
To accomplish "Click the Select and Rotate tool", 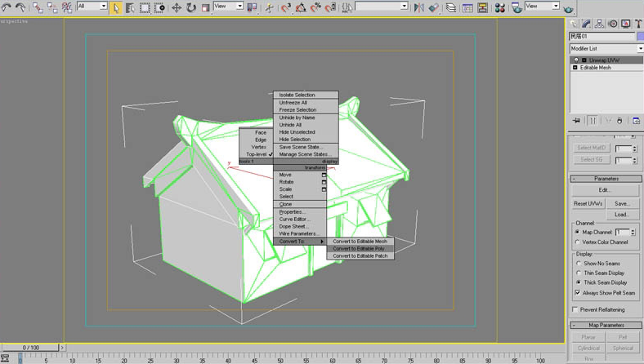I will click(x=190, y=7).
